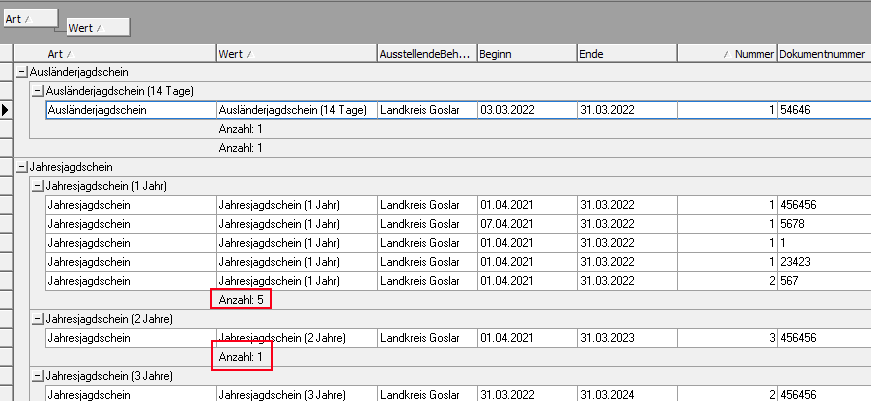
Task: Collapse the Jahresjagdschein (3 Jahre) subgroup
Action: [x=38, y=376]
